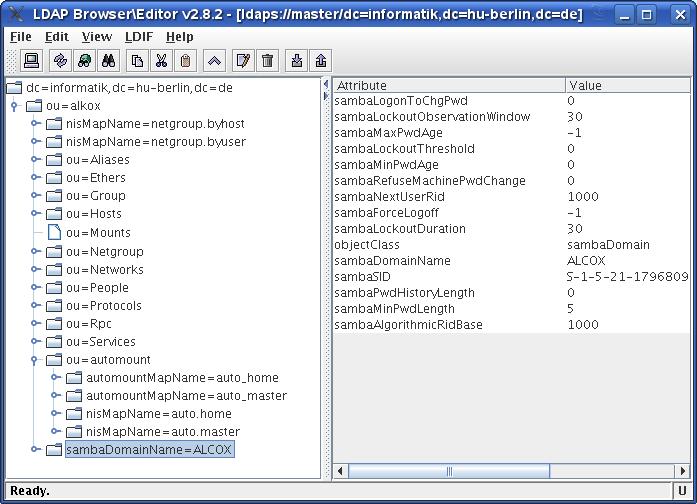Open the LDIF menu

139,37
